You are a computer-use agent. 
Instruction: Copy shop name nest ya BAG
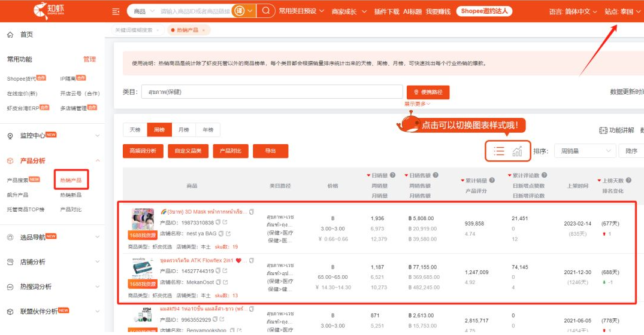point(221,234)
